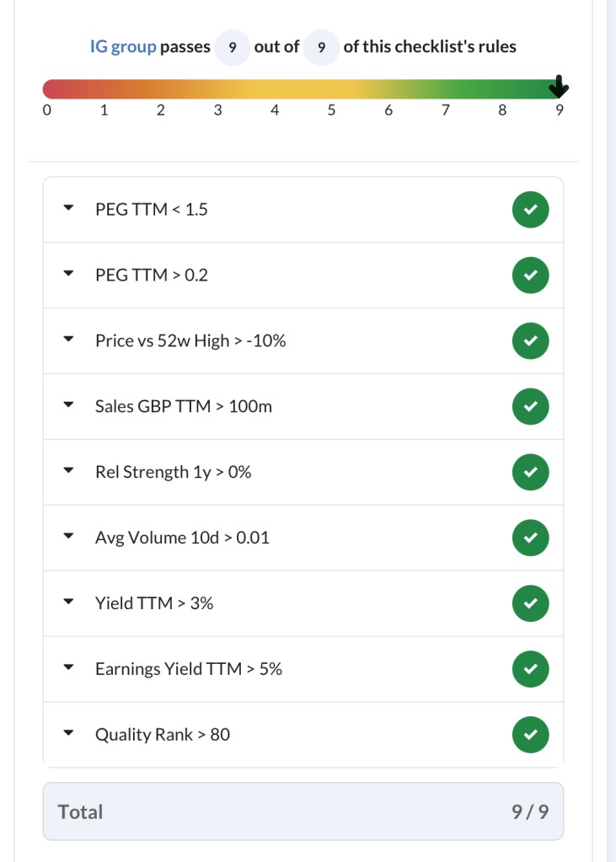Click the green check icon for PEG TTM > 0.2
Viewport: 616px width, 862px height.
click(x=530, y=275)
